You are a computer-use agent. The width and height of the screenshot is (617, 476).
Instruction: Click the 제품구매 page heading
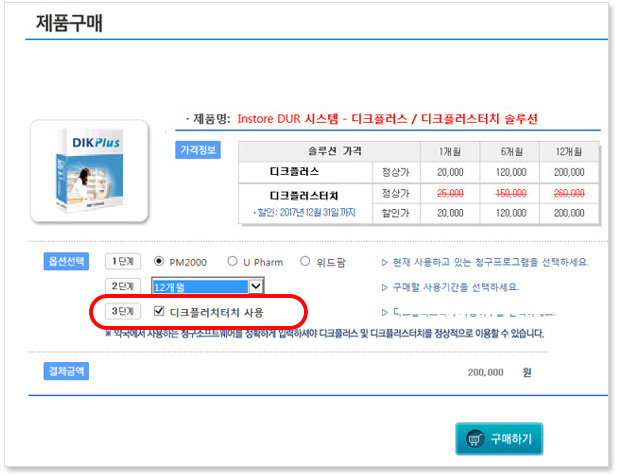(x=69, y=23)
